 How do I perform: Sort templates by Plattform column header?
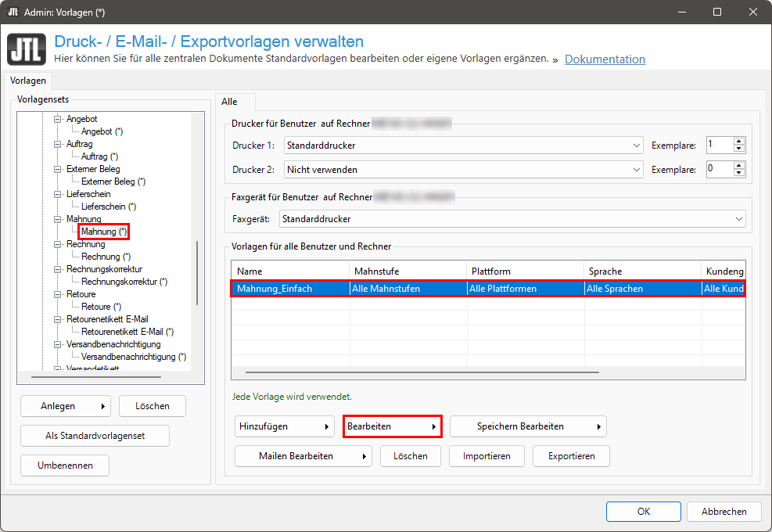pyautogui.click(x=526, y=271)
